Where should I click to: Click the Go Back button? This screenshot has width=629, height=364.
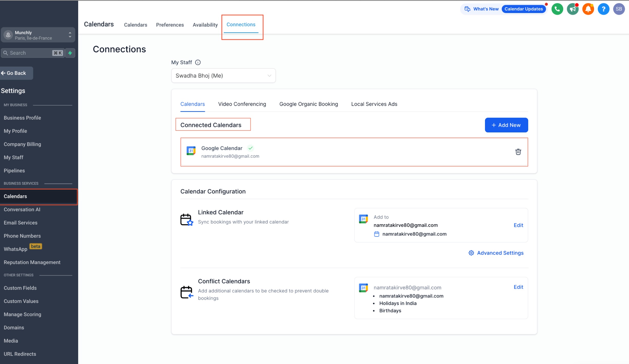tap(16, 73)
